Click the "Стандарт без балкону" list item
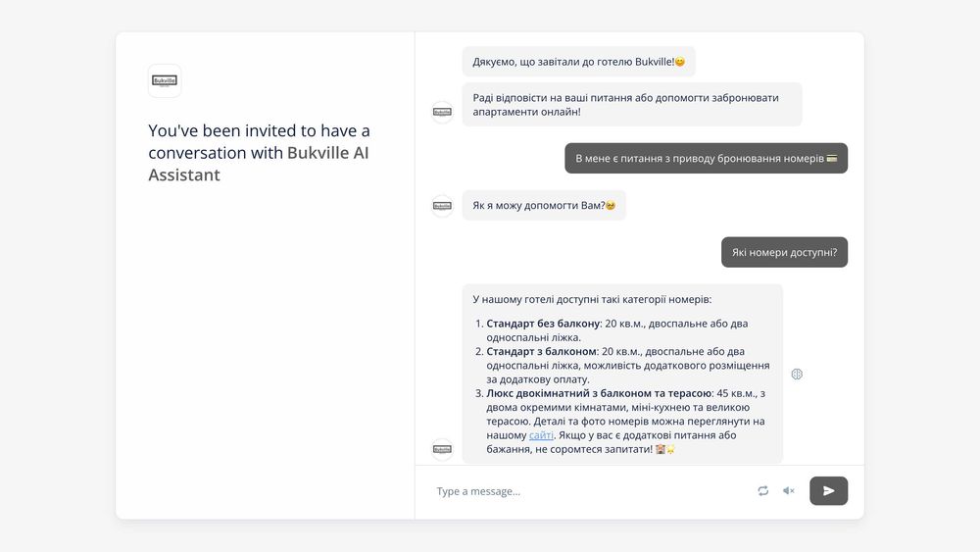The image size is (980, 552). point(542,324)
